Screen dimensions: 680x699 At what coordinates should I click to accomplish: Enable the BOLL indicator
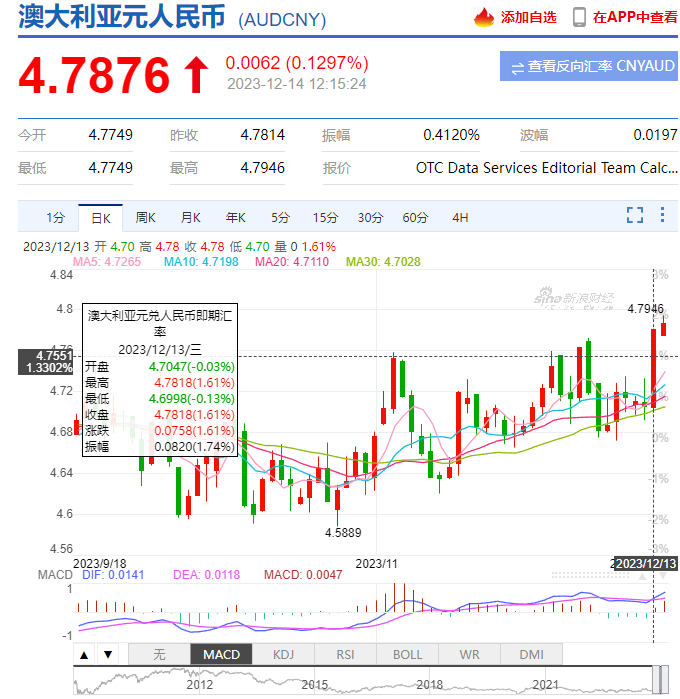pyautogui.click(x=407, y=655)
